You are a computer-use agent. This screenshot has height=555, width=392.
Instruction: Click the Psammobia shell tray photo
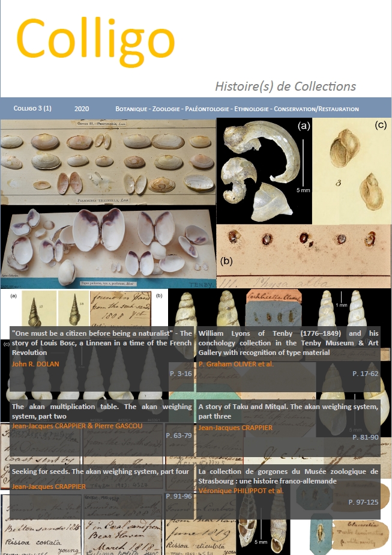108,162
